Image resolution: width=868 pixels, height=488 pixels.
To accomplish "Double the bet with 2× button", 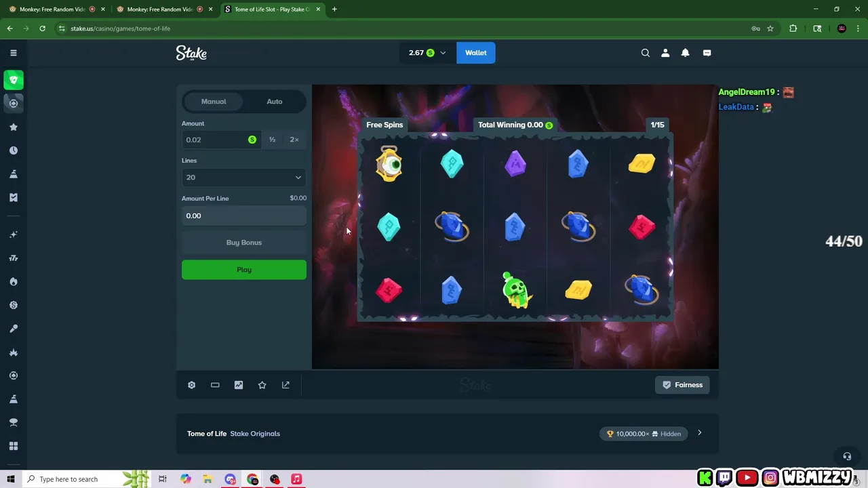I will tap(294, 140).
